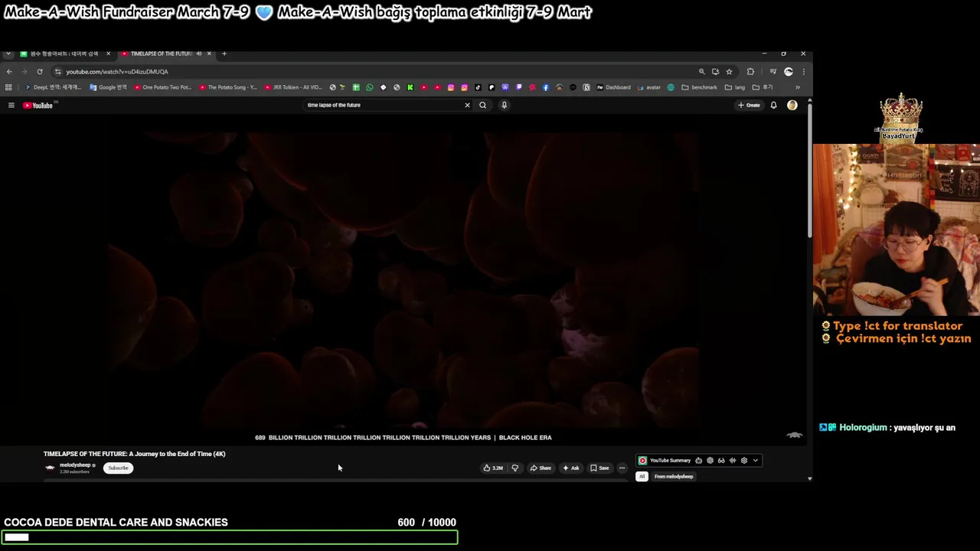
Task: Run the YouTube search magnifier button
Action: tap(482, 105)
